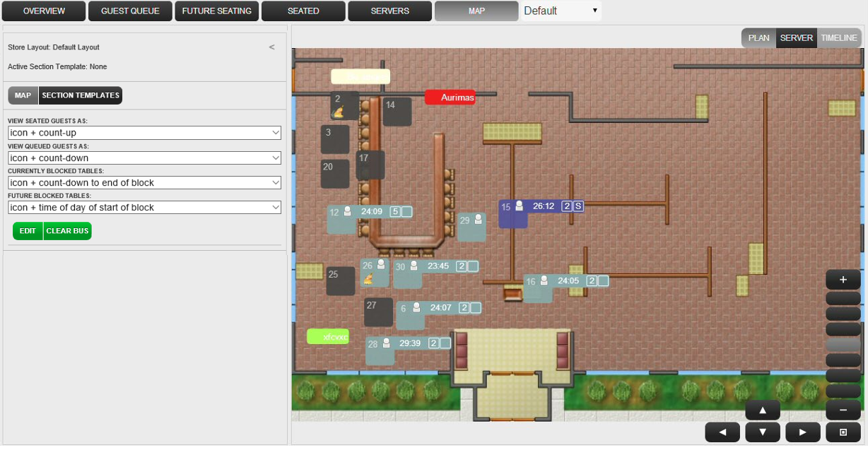
Task: Go to the GUEST QUEUE tab
Action: (x=130, y=11)
